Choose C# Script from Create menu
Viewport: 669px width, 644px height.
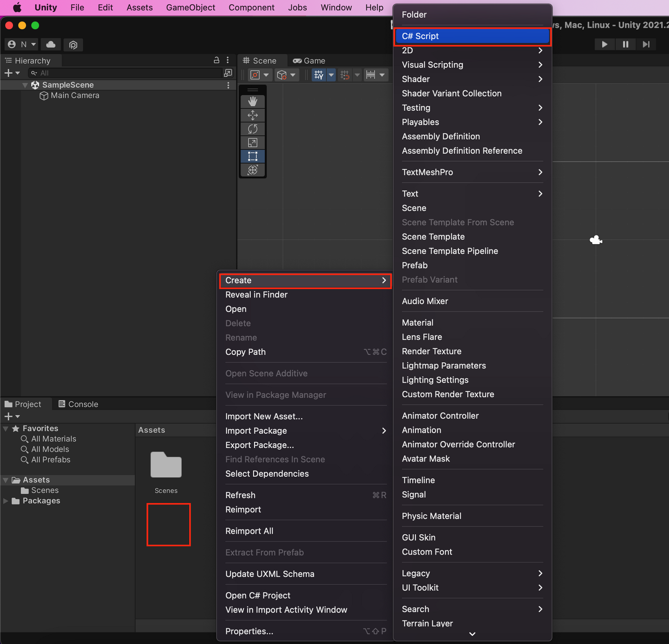click(x=472, y=36)
